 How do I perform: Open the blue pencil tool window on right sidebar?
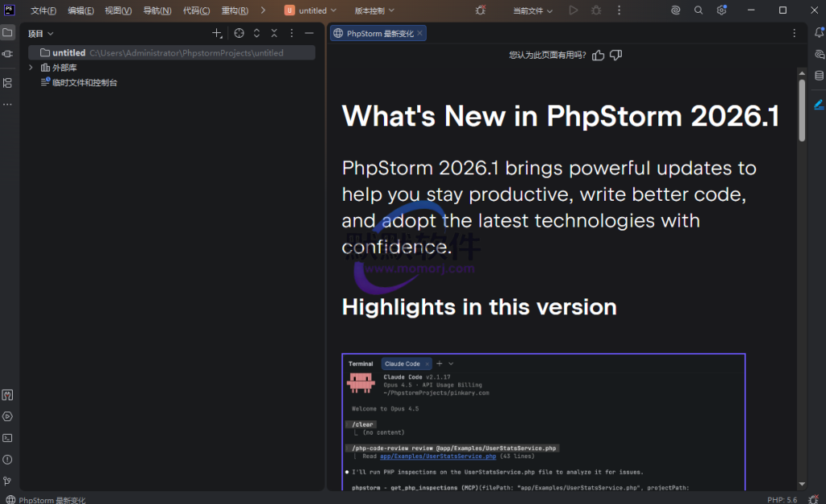(x=819, y=105)
